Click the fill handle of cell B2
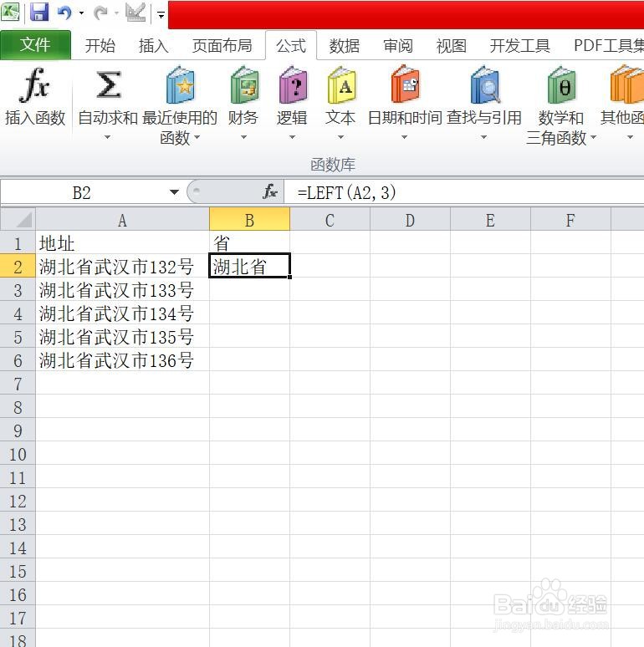 point(289,277)
